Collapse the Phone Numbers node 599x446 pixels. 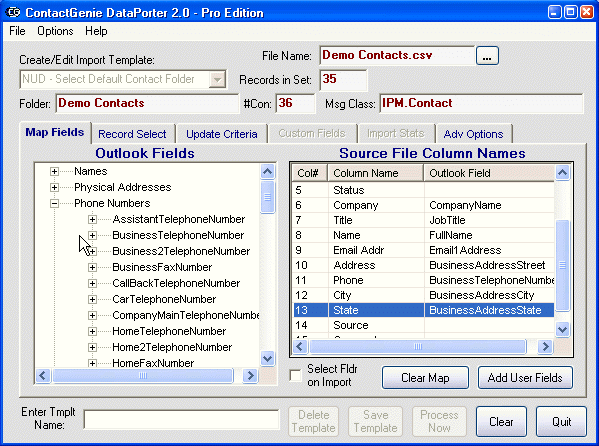(54, 203)
